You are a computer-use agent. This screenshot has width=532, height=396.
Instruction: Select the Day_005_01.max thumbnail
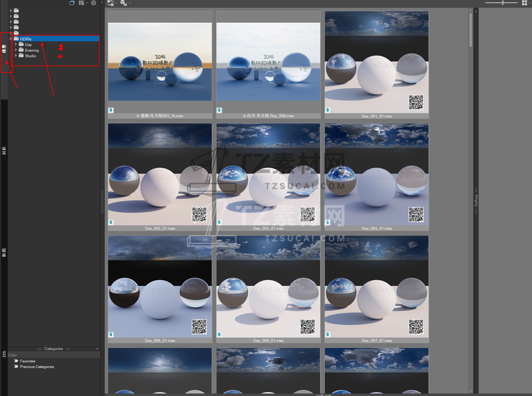160,289
